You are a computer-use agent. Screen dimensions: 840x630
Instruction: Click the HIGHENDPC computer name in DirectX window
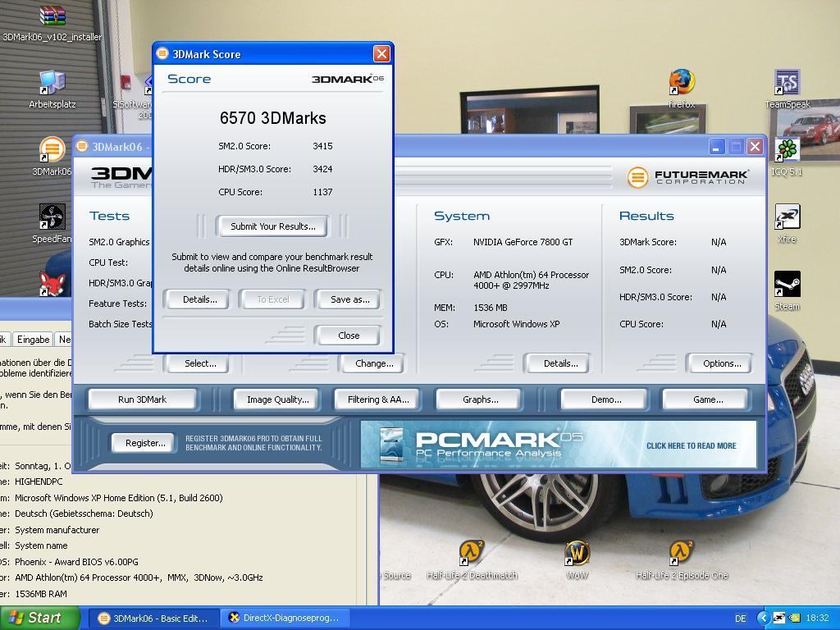point(39,482)
